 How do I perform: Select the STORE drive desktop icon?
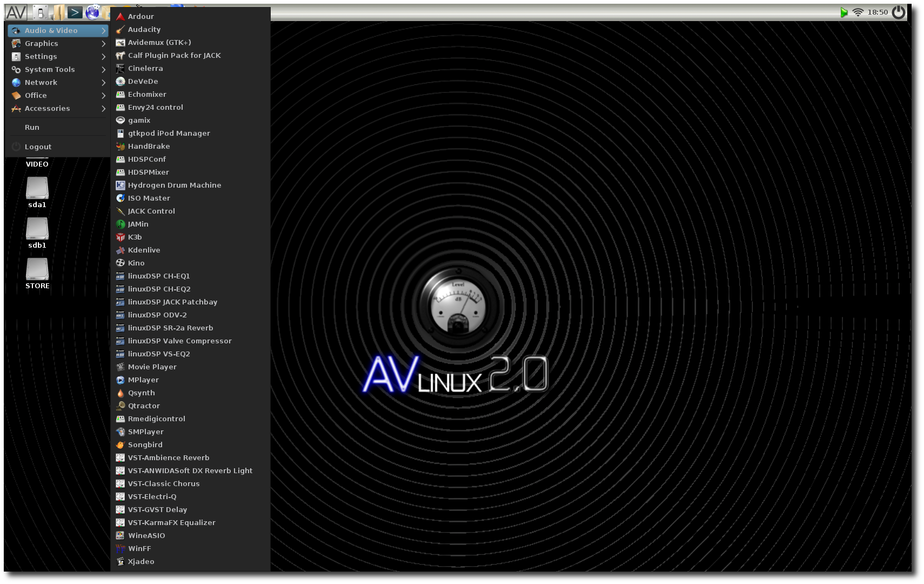(37, 274)
